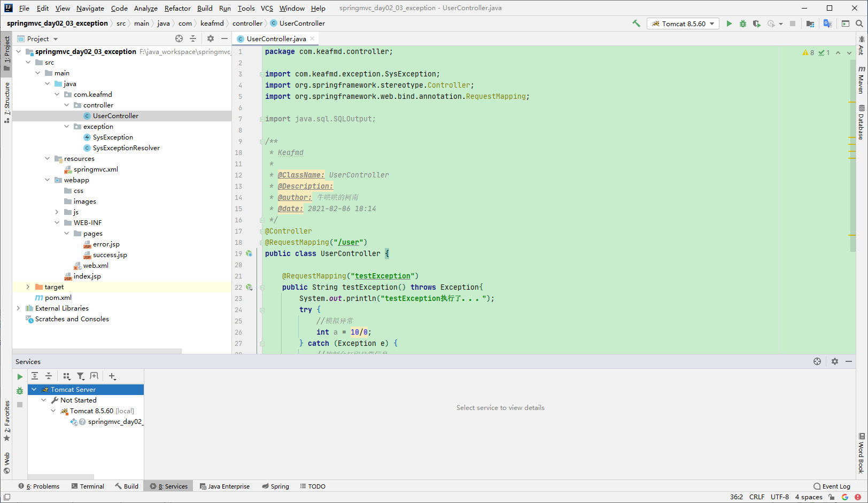Run with Coverage icon in toolbar

(x=757, y=24)
